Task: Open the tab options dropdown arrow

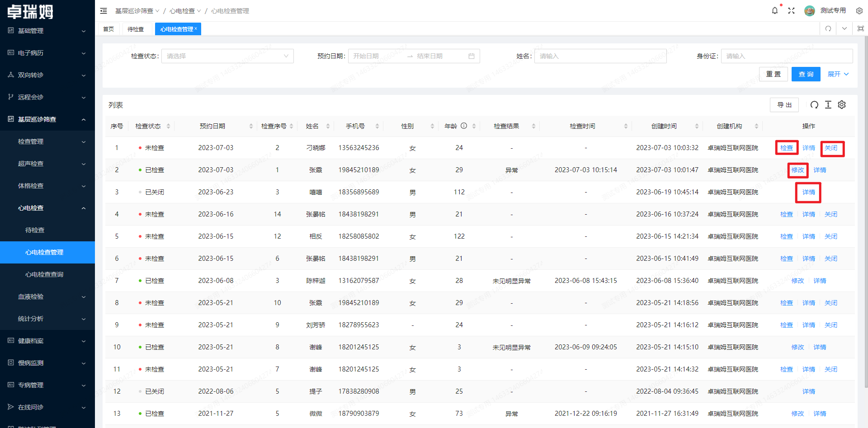Action: [844, 28]
